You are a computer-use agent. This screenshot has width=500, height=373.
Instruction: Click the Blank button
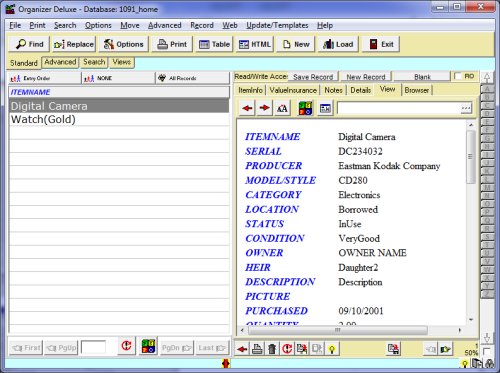click(422, 77)
